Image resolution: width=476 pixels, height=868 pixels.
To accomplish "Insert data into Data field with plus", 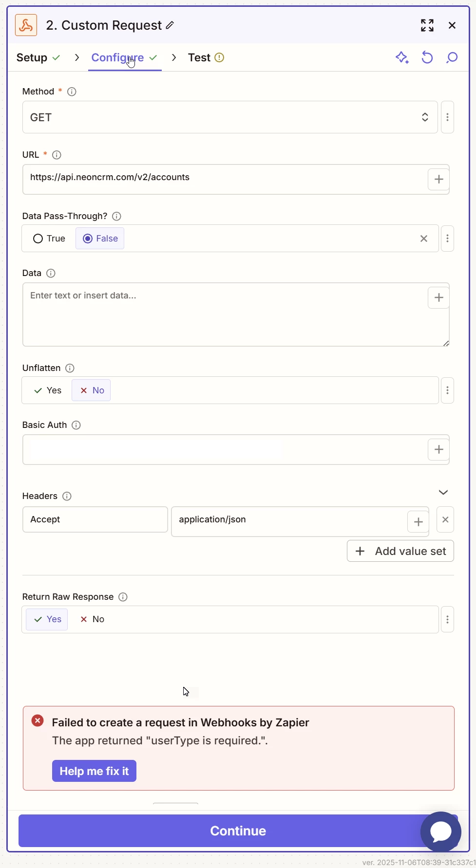I will [x=438, y=297].
